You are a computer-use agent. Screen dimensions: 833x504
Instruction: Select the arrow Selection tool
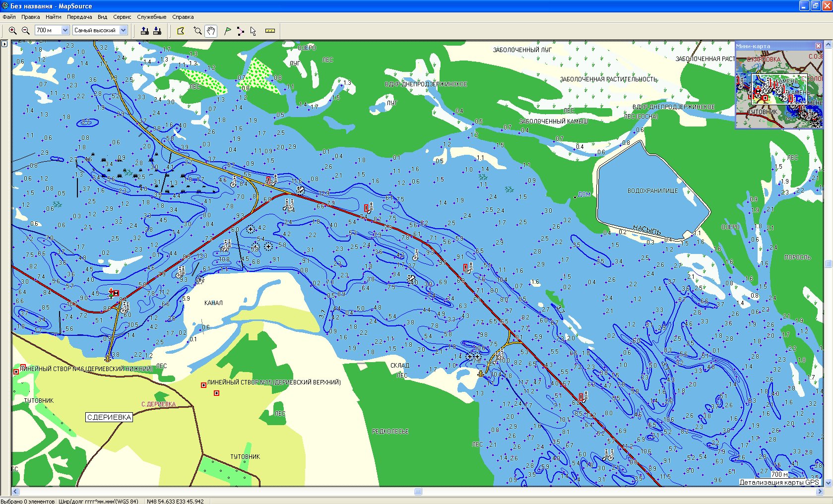(253, 31)
